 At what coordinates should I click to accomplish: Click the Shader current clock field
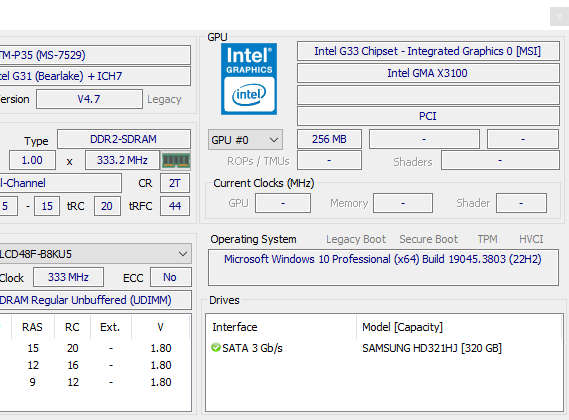[521, 203]
